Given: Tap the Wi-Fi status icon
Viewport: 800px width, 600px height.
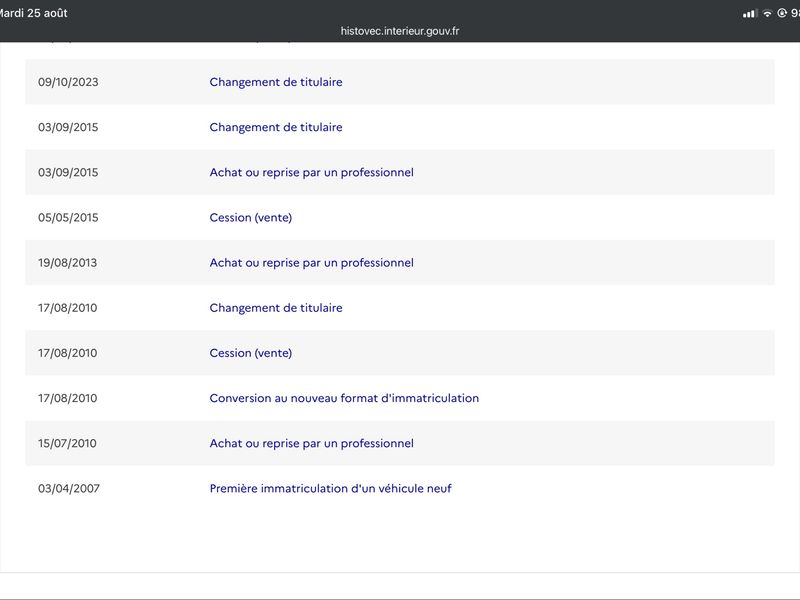Looking at the screenshot, I should 767,13.
